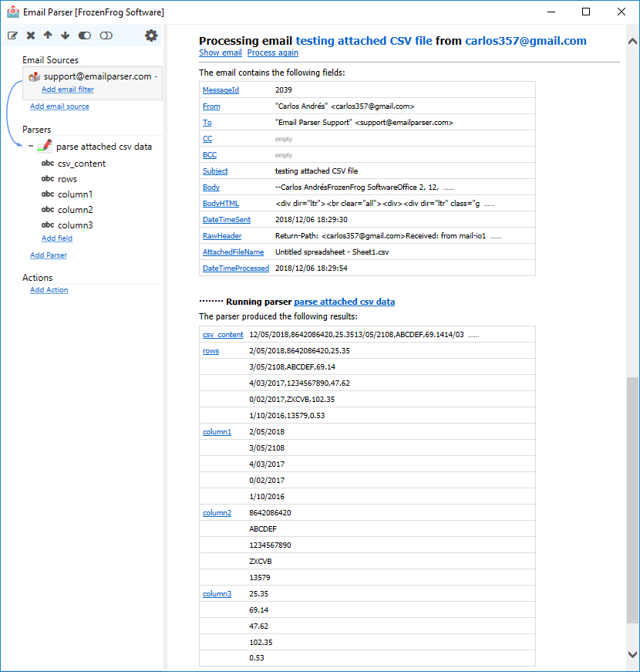Select the column3 field in the tree
Image resolution: width=640 pixels, height=672 pixels.
tap(75, 225)
